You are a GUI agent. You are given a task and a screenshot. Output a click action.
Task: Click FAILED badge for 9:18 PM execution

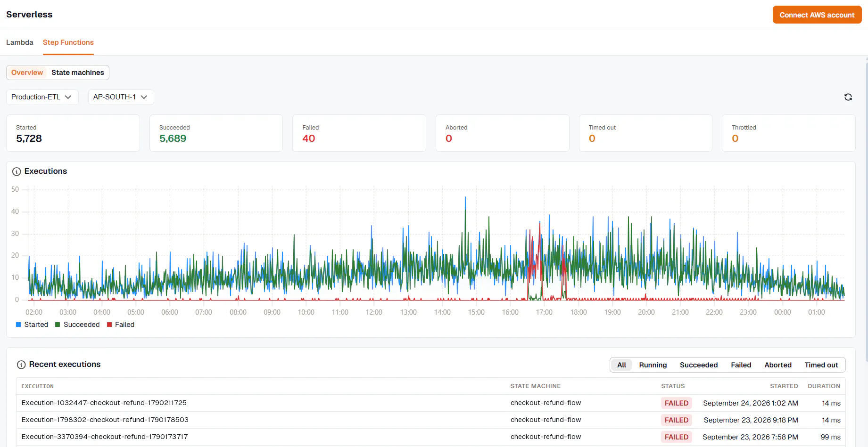coord(676,420)
